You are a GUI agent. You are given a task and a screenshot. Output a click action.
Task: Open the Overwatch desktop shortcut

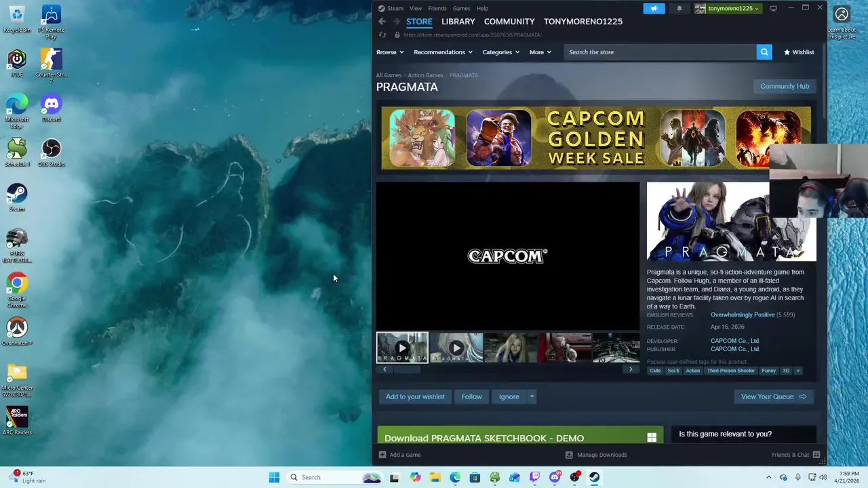coord(17,332)
